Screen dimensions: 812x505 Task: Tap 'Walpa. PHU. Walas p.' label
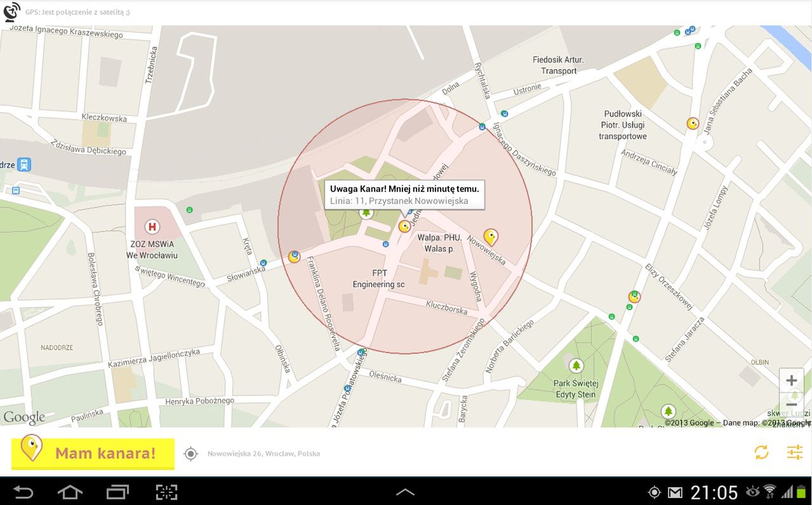(439, 243)
